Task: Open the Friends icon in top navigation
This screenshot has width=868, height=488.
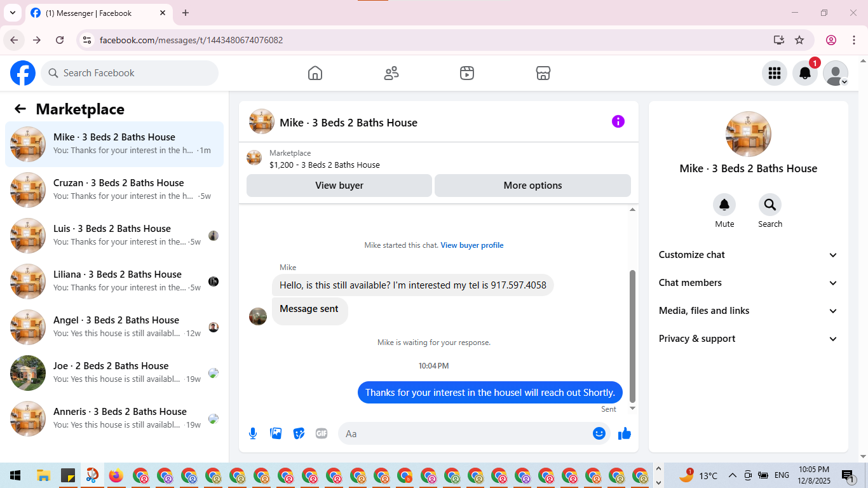Action: (391, 73)
